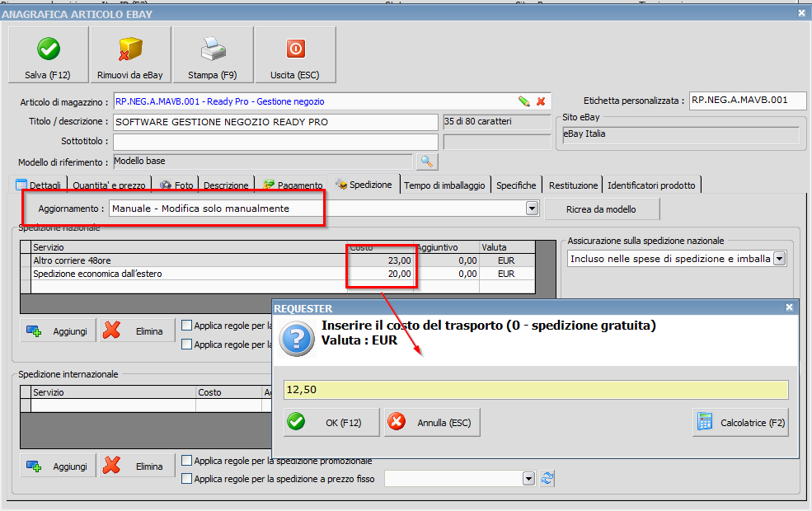Viewport: 812px width, 511px height.
Task: Save the article with Salva (F12)
Action: click(48, 55)
